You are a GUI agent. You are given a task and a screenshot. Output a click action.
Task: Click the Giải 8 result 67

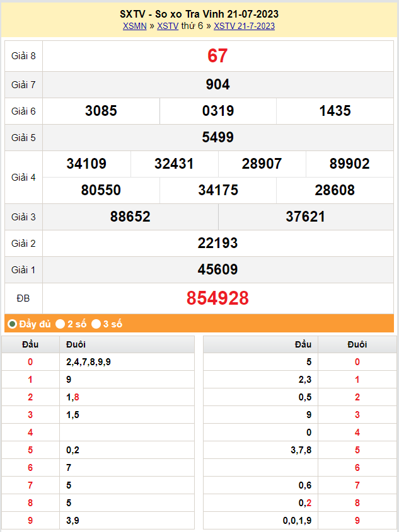pyautogui.click(x=217, y=55)
